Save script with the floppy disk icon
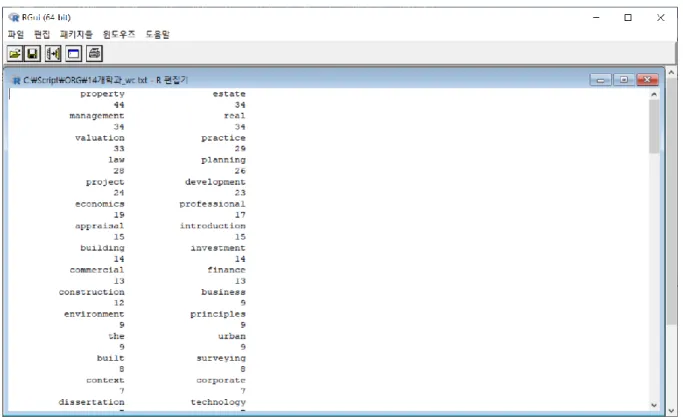Viewport: 683px width, 417px height. coord(33,54)
